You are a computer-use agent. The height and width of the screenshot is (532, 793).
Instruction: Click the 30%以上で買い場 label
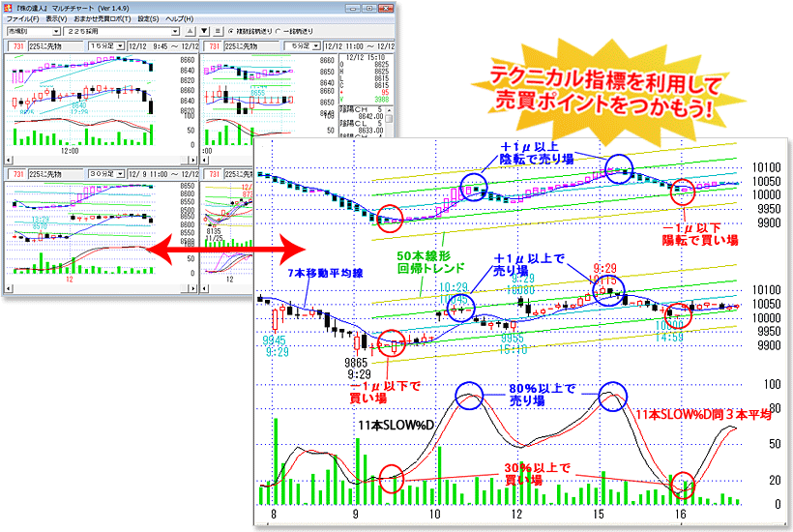click(537, 474)
